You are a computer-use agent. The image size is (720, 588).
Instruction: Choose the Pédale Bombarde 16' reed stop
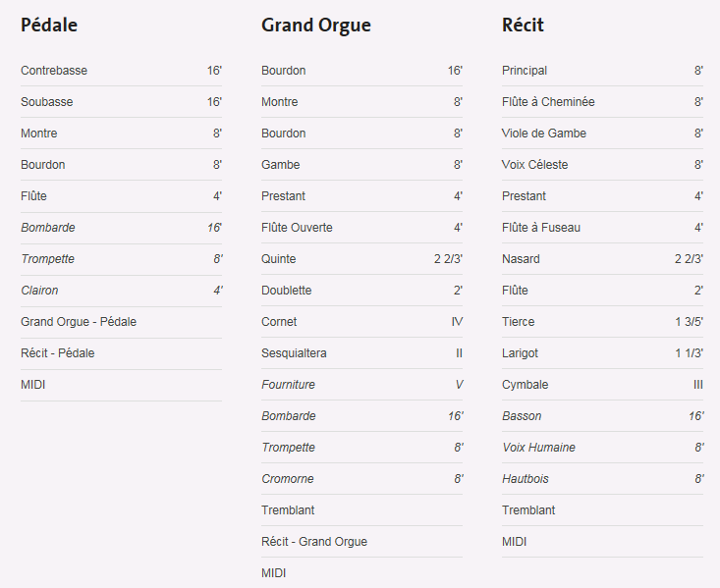pos(121,227)
